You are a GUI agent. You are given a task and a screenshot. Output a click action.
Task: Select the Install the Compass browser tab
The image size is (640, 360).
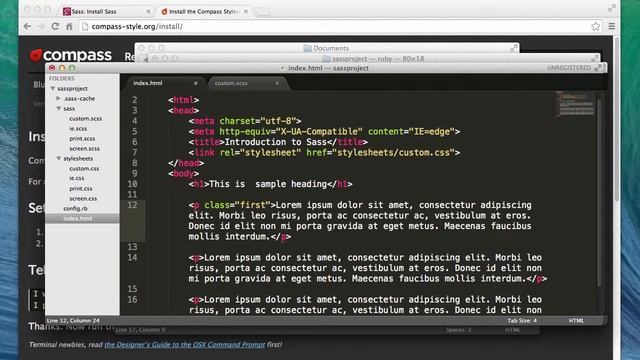tap(204, 11)
